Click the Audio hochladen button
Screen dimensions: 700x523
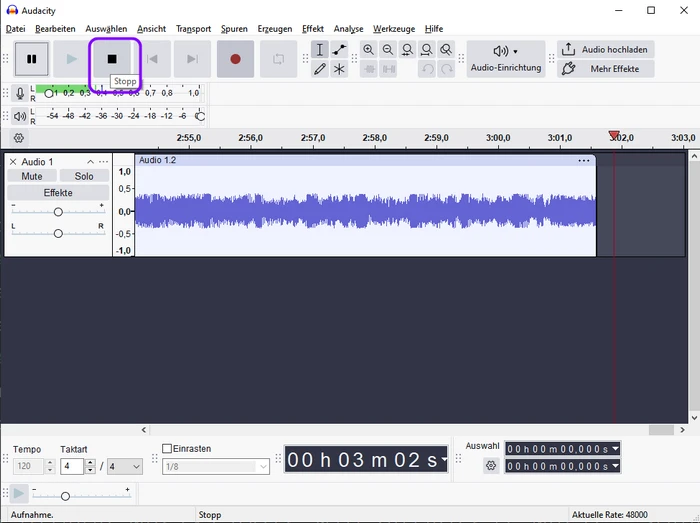click(x=606, y=50)
